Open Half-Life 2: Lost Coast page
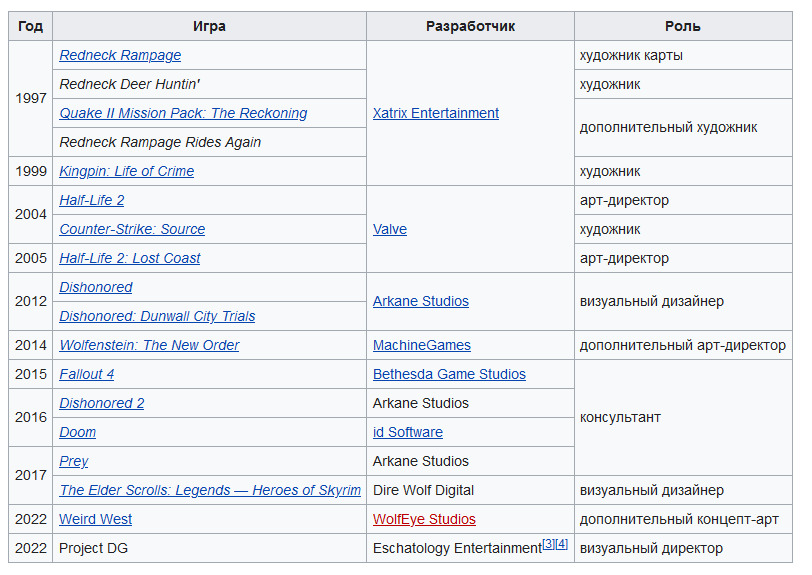Image resolution: width=812 pixels, height=575 pixels. coord(129,258)
